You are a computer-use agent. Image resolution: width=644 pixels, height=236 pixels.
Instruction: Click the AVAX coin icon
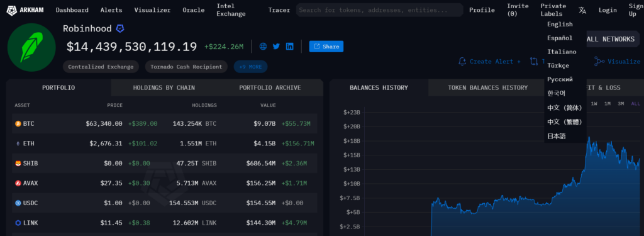18,183
